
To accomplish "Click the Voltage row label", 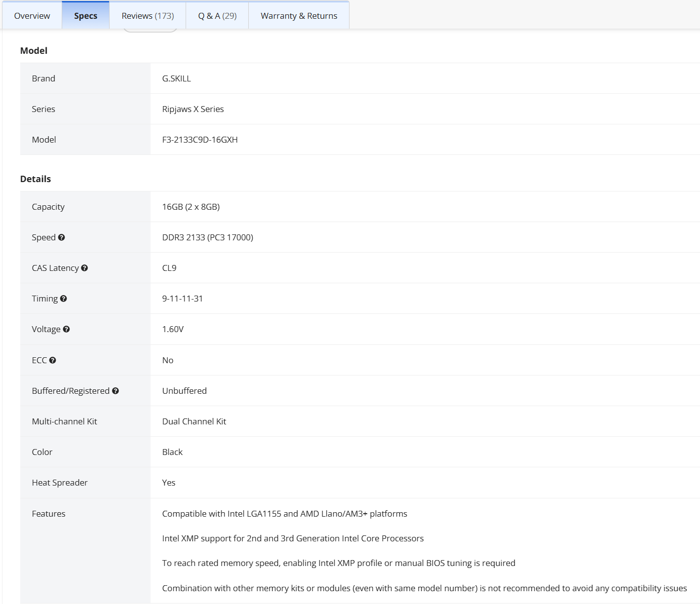I will 46,329.
